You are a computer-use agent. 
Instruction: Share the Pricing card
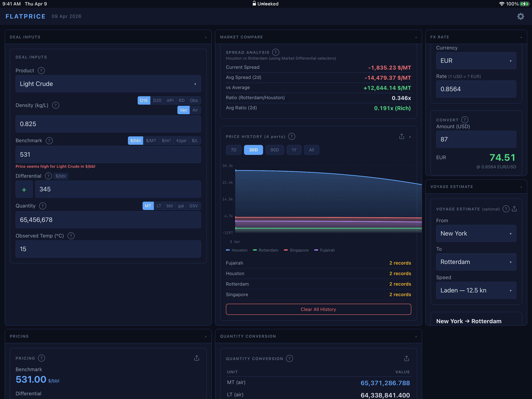point(196,358)
